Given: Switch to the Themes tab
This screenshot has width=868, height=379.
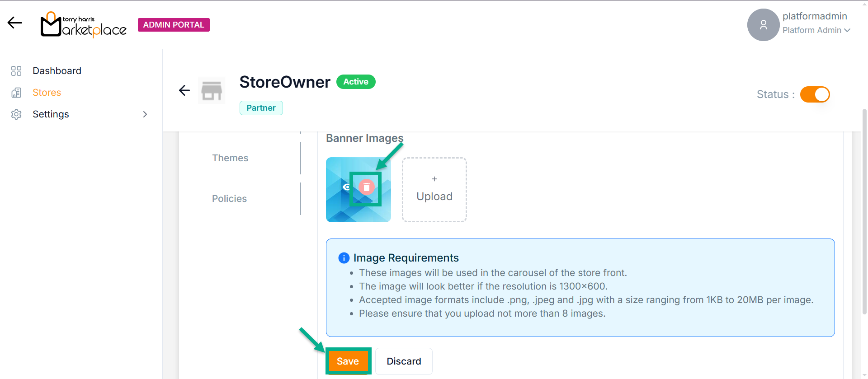Looking at the screenshot, I should [x=230, y=158].
